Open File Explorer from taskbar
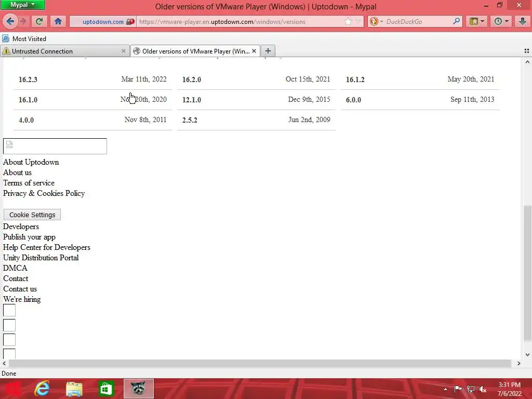This screenshot has height=399, width=532. [74, 389]
